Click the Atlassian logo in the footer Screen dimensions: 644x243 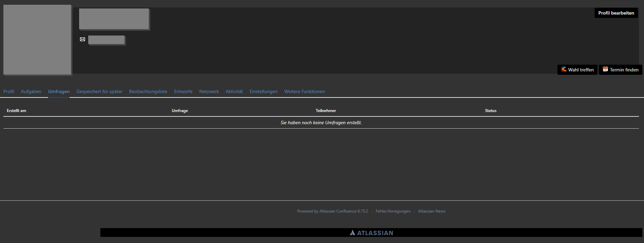coord(371,233)
